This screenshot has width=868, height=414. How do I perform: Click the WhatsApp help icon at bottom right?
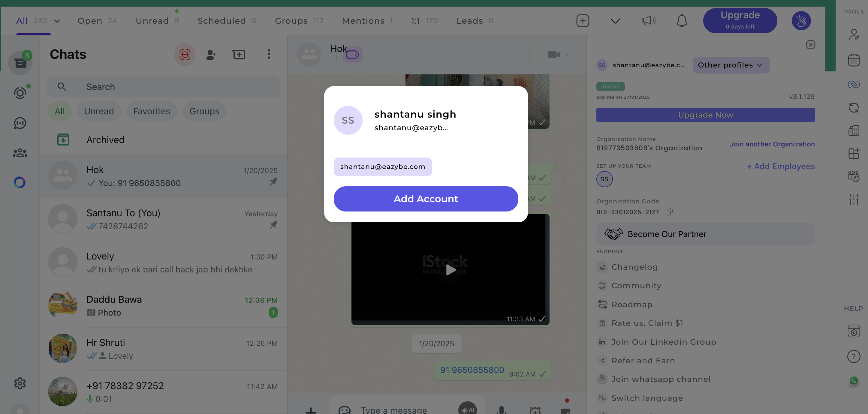pos(854,381)
